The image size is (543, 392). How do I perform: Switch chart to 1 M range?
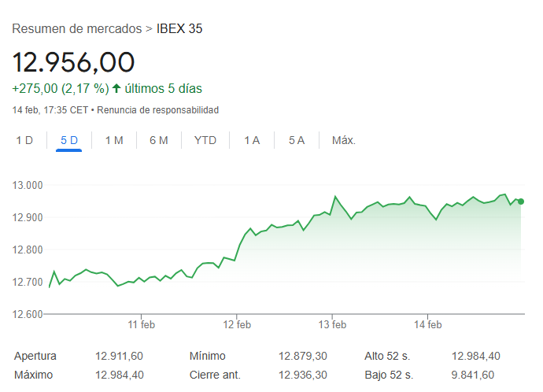[114, 140]
